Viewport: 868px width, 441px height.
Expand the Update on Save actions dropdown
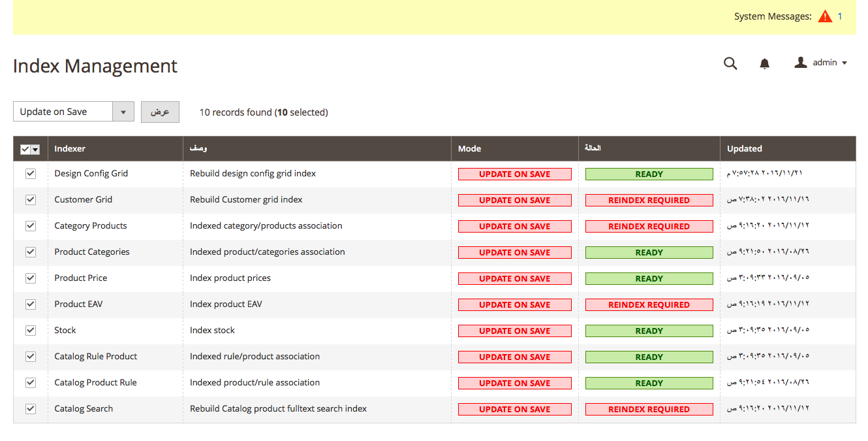tap(123, 112)
